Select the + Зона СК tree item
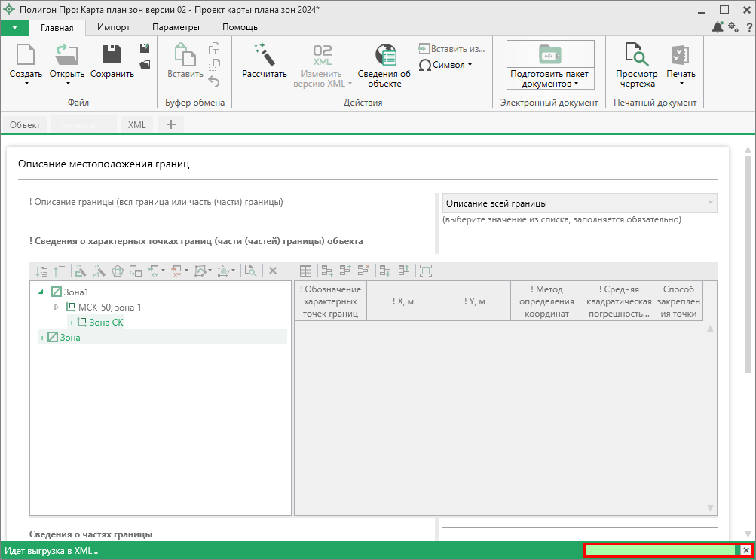Screen dimensions: 756x560 point(105,323)
